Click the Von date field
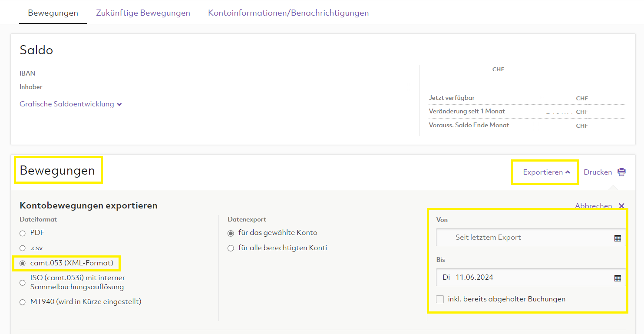 531,238
